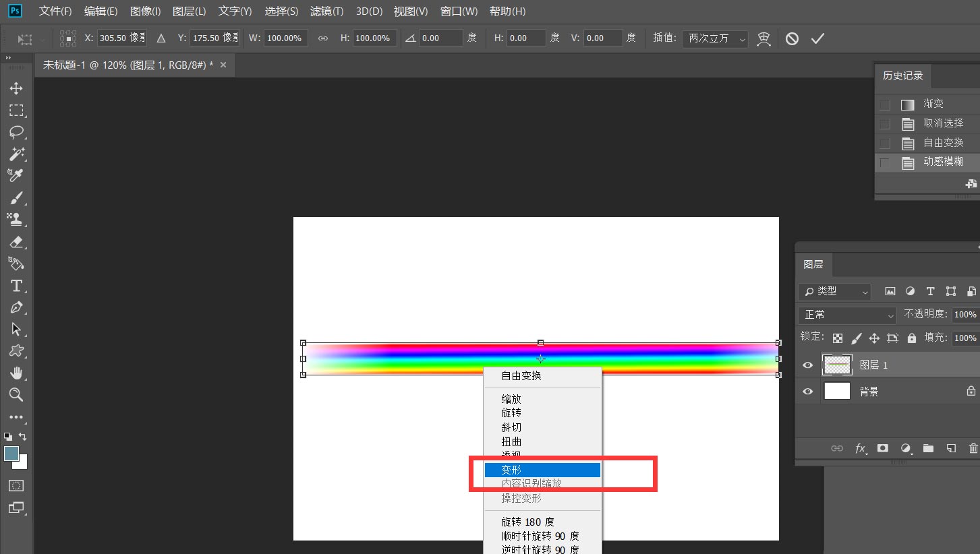The width and height of the screenshot is (980, 554).
Task: Select the Hand tool
Action: [16, 373]
